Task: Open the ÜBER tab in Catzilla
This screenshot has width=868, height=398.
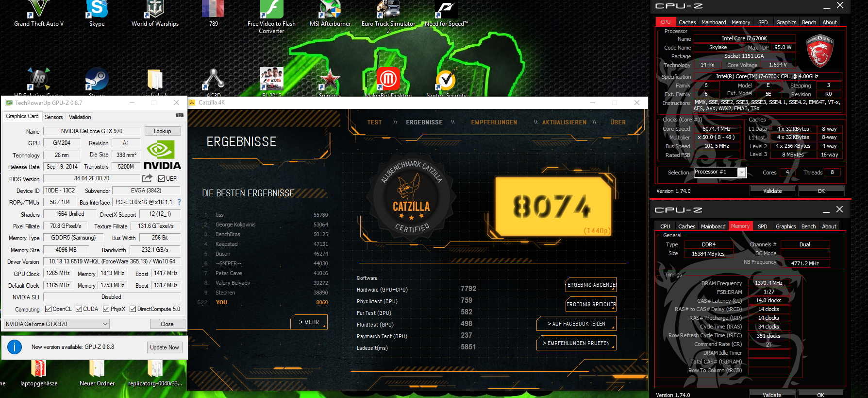Action: coord(618,122)
